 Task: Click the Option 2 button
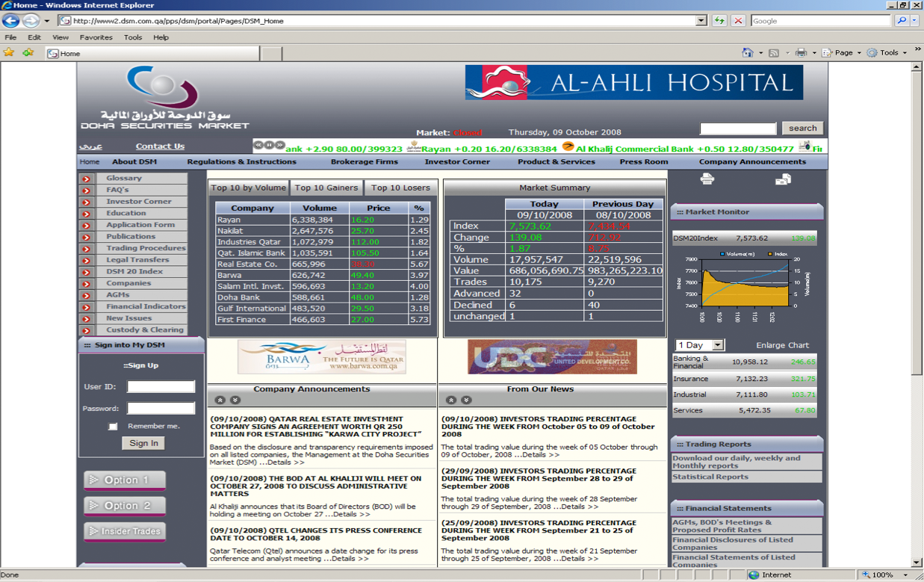coord(125,506)
